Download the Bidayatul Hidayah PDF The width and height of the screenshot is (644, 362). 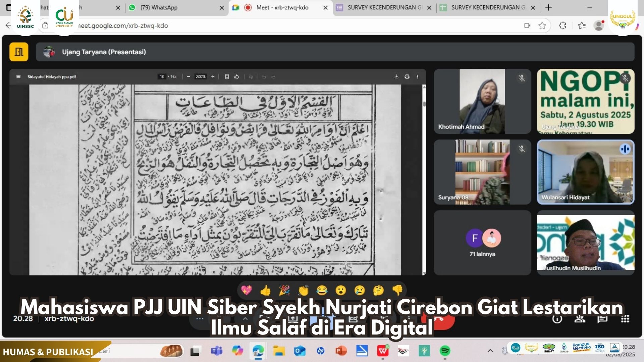point(396,77)
